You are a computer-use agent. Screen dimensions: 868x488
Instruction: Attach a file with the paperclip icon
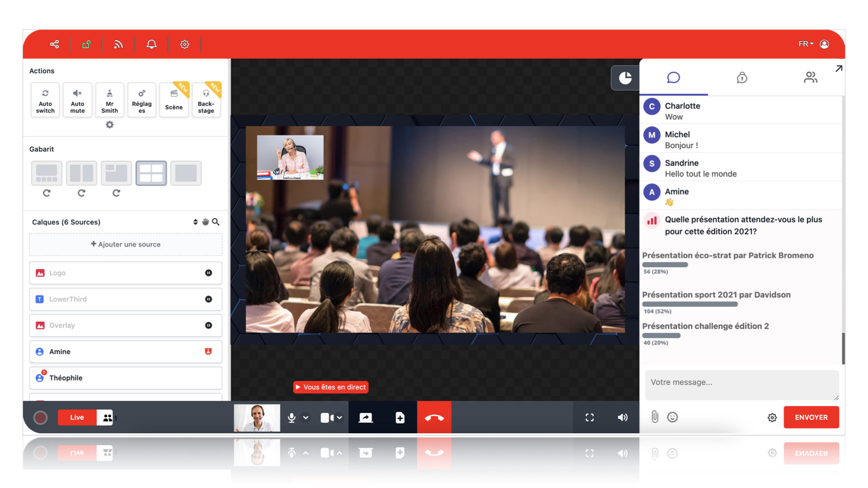pyautogui.click(x=655, y=417)
